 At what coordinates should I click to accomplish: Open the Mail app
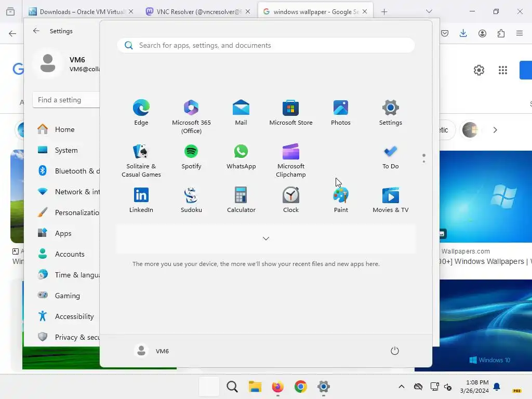tap(241, 113)
